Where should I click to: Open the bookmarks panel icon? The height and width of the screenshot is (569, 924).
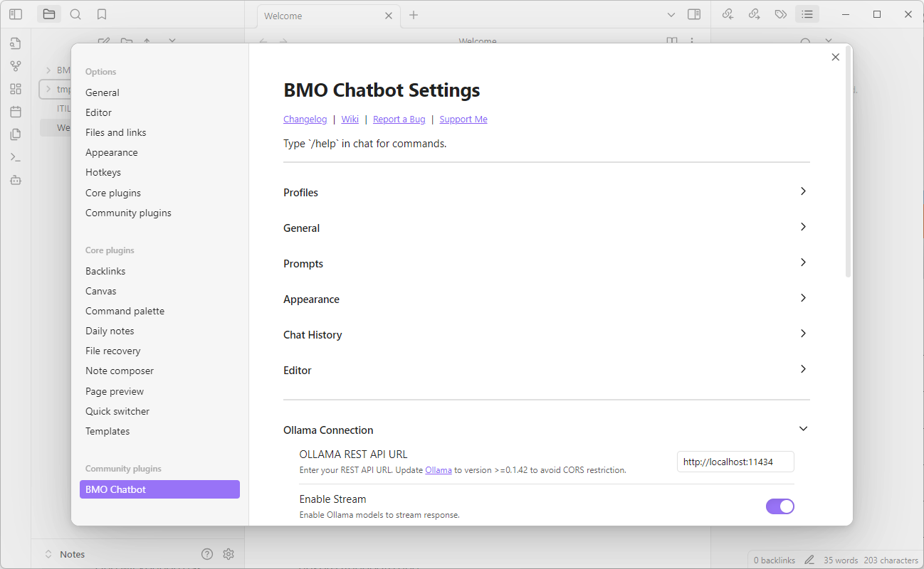[102, 14]
